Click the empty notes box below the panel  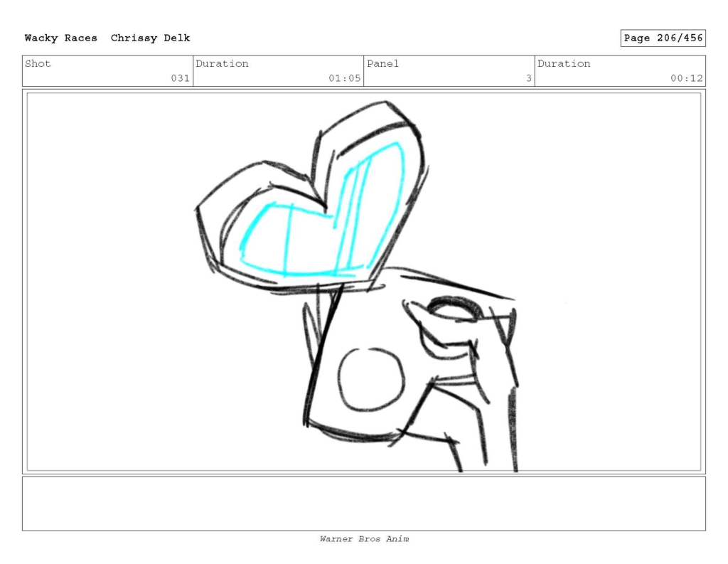(364, 504)
